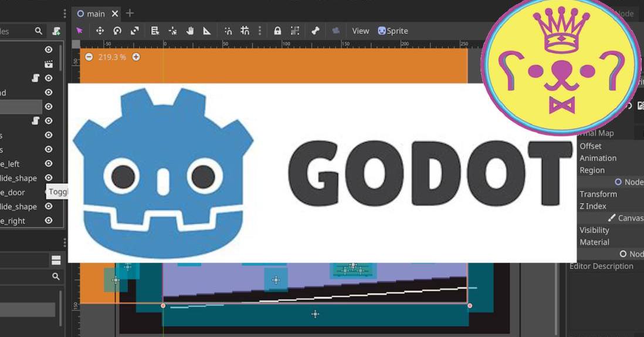Screen dimensions: 644x337
Task: Expand the Visibility section in the Inspector
Action: (594, 230)
